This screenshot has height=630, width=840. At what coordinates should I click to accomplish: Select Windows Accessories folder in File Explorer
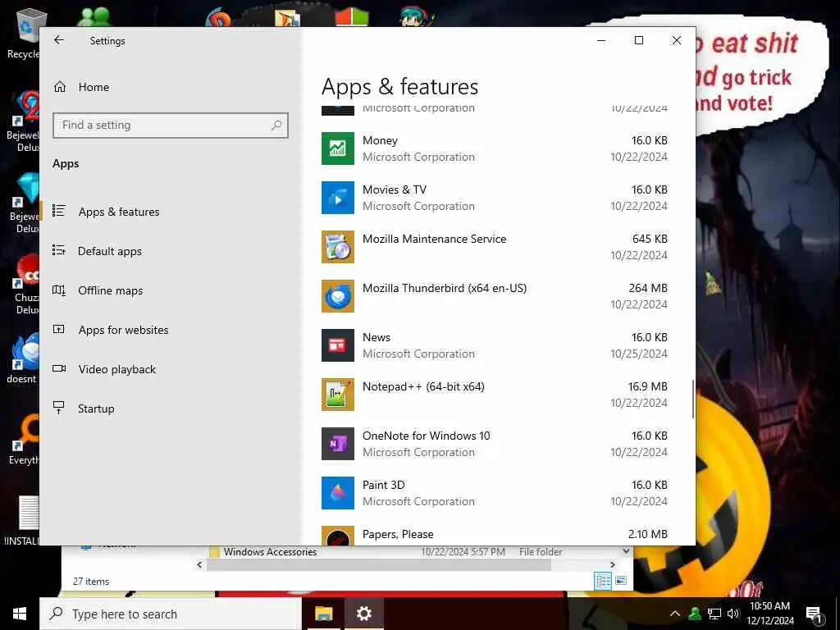(270, 552)
